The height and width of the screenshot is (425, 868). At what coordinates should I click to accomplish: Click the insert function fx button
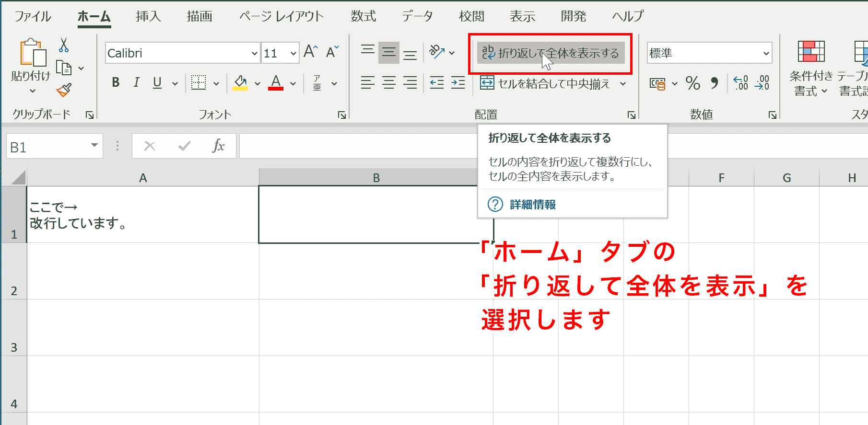click(218, 146)
